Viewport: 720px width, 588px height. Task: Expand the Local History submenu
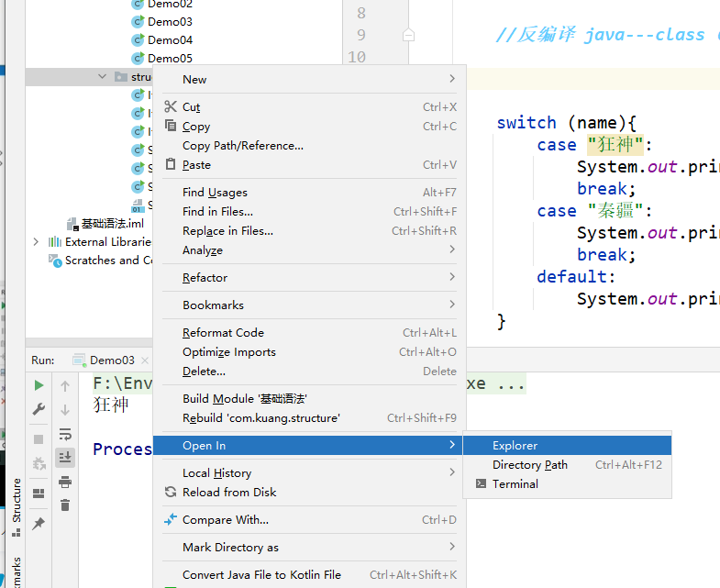tap(309, 473)
